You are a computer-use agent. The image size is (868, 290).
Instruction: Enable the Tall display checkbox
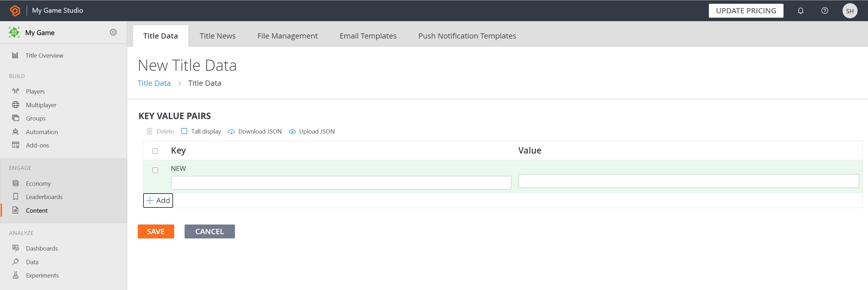pyautogui.click(x=184, y=131)
